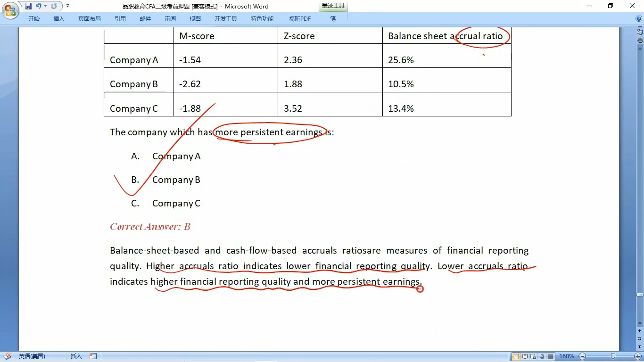Toggle 插入 overtype mode in status bar

coord(76,356)
